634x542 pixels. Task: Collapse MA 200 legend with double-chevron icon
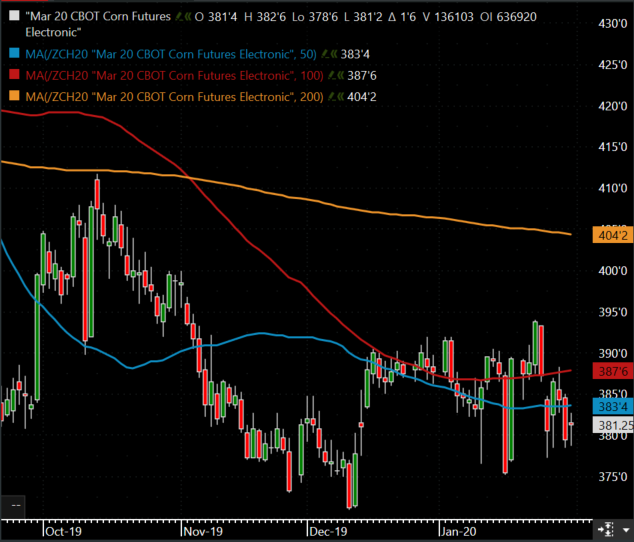340,97
